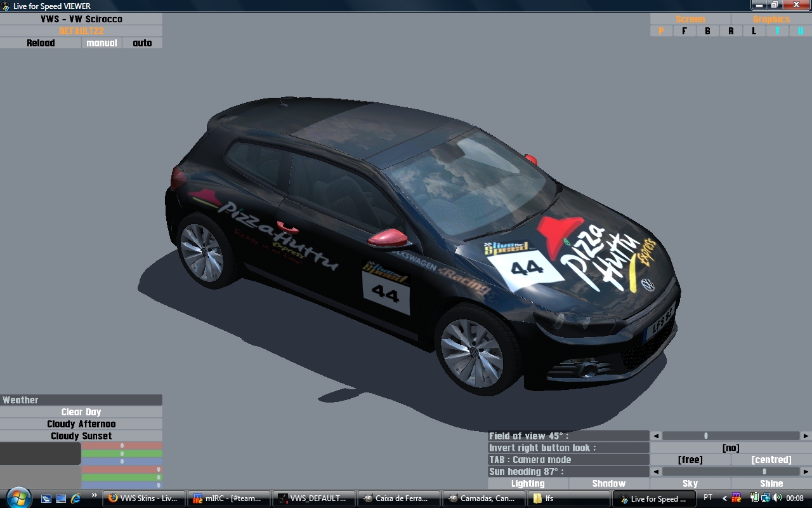Click the Weather section header
Screen dimensions: 812x508
click(81, 400)
